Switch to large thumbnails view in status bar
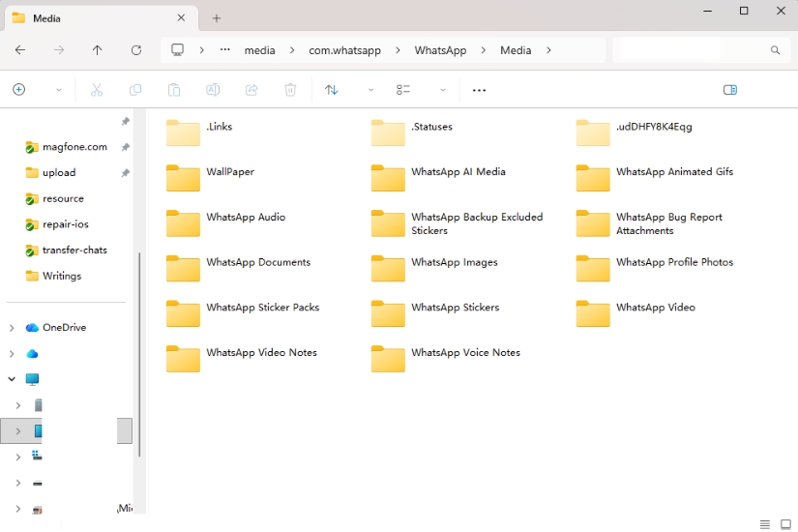This screenshot has height=532, width=798. click(x=785, y=524)
